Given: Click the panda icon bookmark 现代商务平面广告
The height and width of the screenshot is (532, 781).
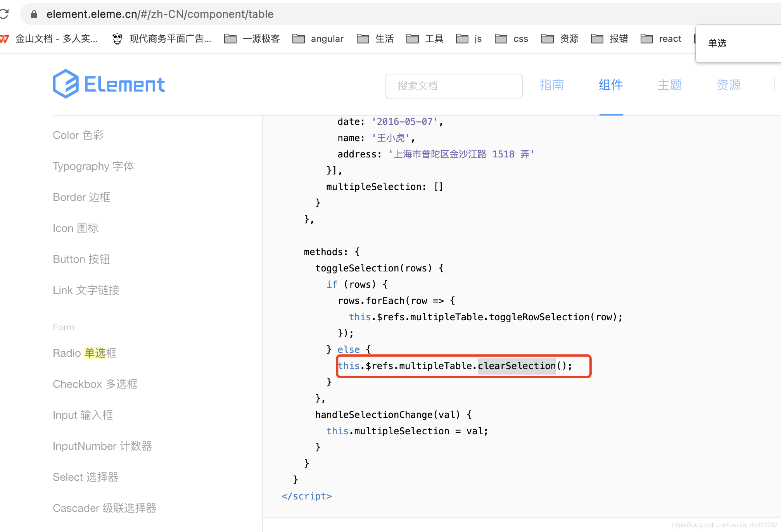Looking at the screenshot, I should (x=162, y=38).
